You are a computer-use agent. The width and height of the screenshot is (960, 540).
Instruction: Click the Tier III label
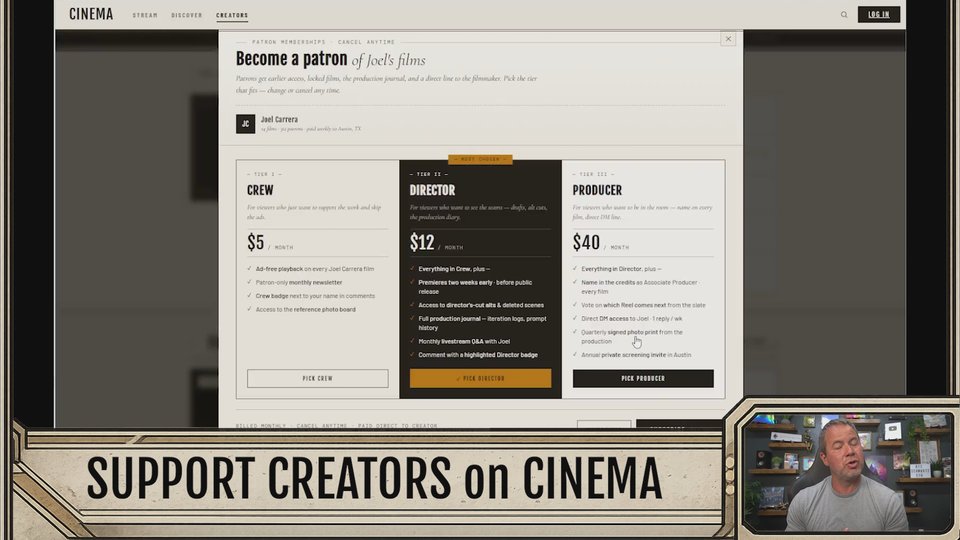593,174
